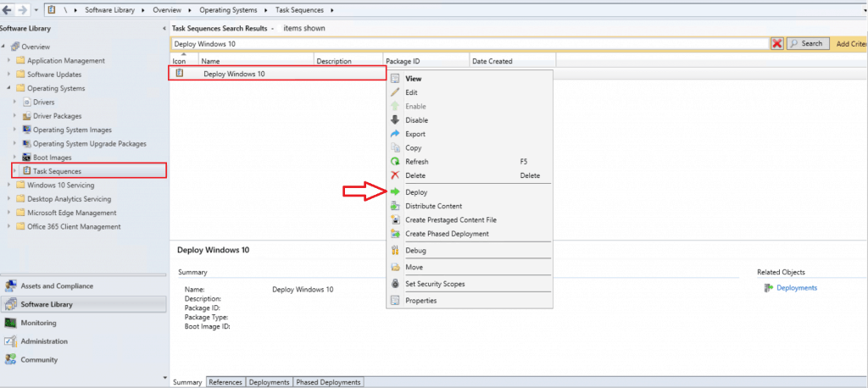Click the Assets and Compliance workspace icon

(x=10, y=286)
